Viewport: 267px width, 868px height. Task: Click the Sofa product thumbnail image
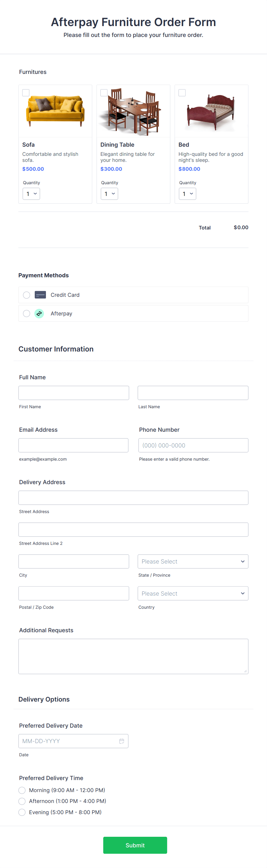pyautogui.click(x=55, y=111)
